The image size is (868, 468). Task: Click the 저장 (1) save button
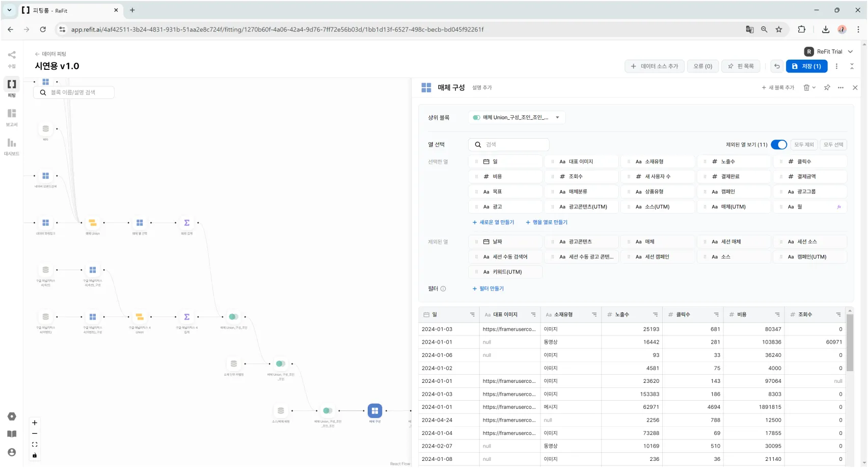(x=806, y=66)
